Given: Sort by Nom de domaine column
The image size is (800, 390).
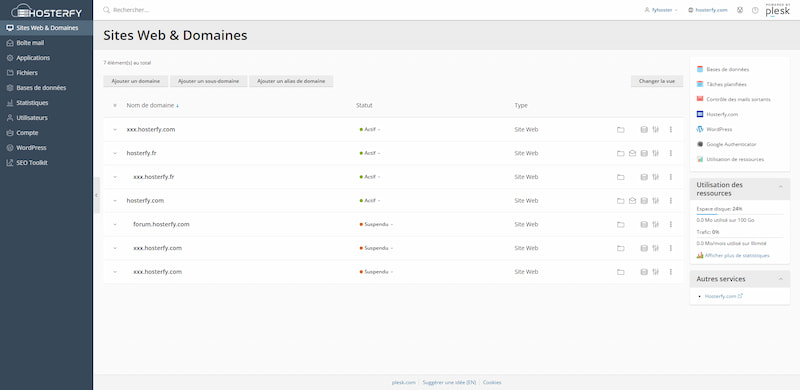Looking at the screenshot, I should pyautogui.click(x=153, y=106).
